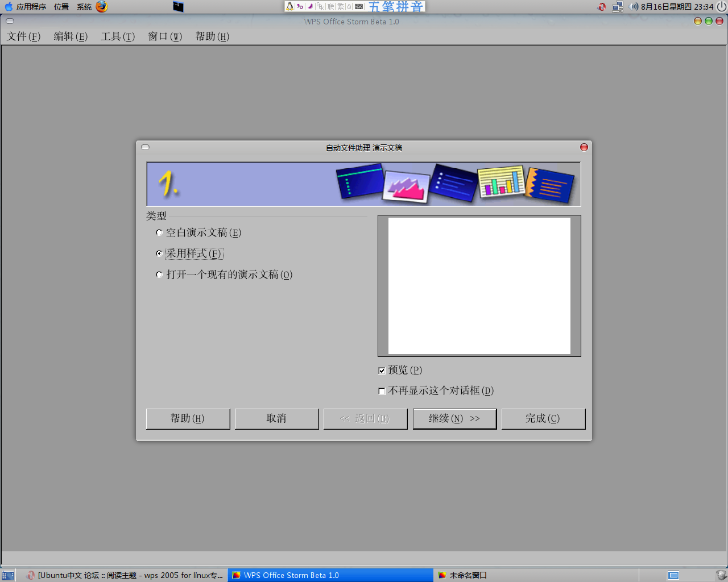This screenshot has height=582, width=728.
Task: Click the penguin icon in input method bar
Action: click(x=290, y=6)
